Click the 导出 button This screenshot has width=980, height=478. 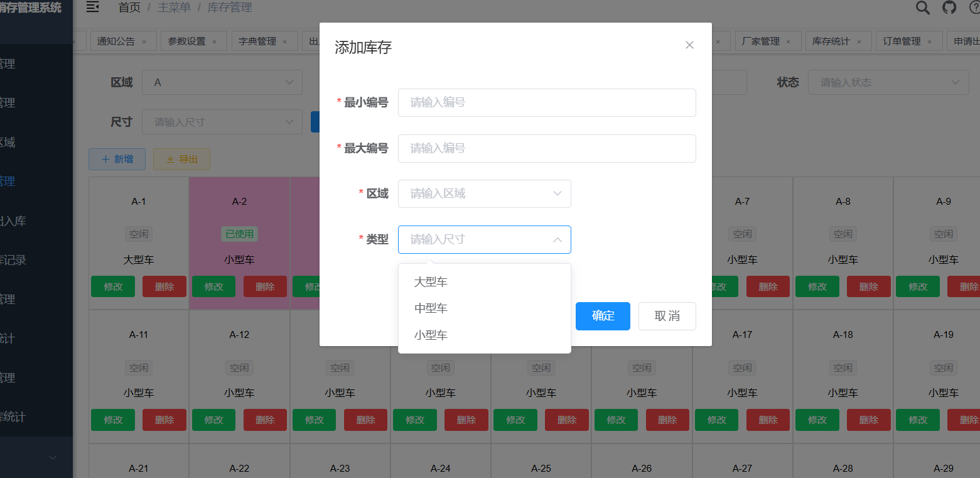tap(181, 160)
